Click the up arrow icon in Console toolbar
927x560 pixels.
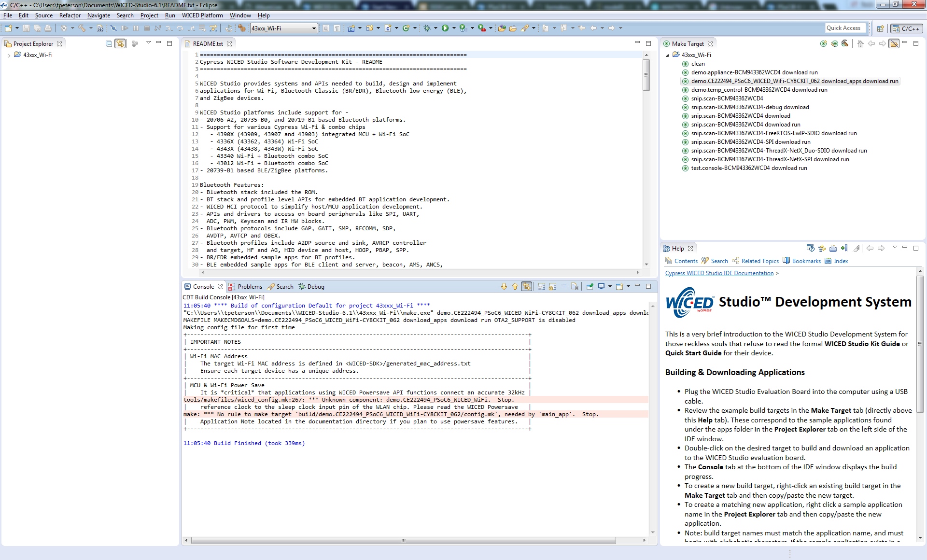click(515, 287)
